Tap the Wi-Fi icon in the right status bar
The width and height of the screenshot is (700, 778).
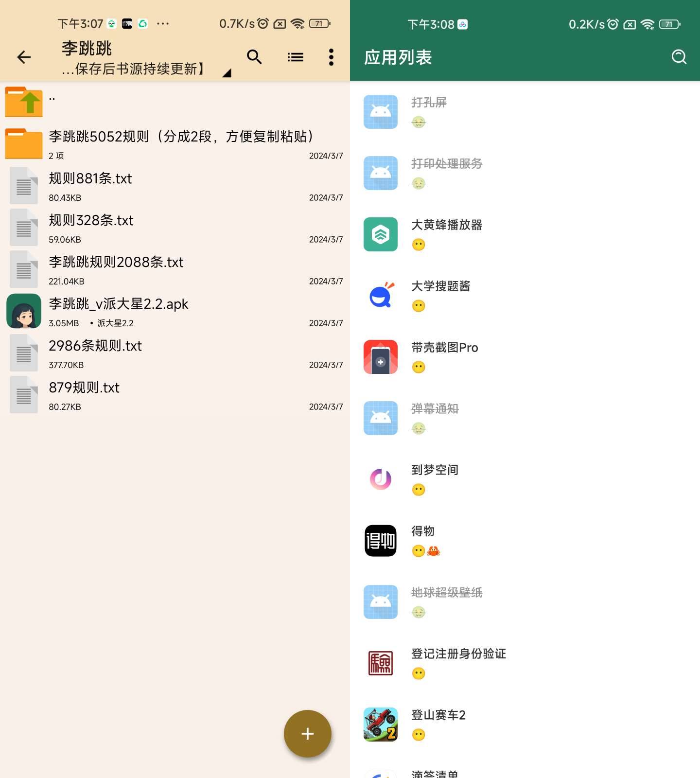click(x=647, y=24)
